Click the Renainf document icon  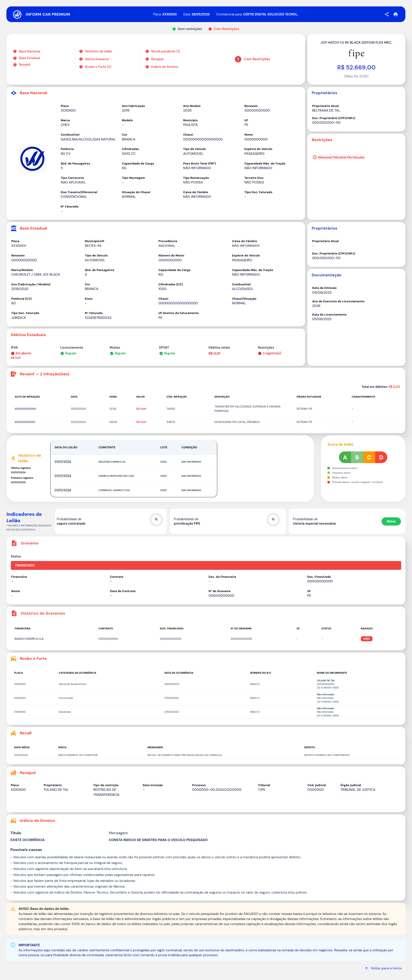point(13,374)
